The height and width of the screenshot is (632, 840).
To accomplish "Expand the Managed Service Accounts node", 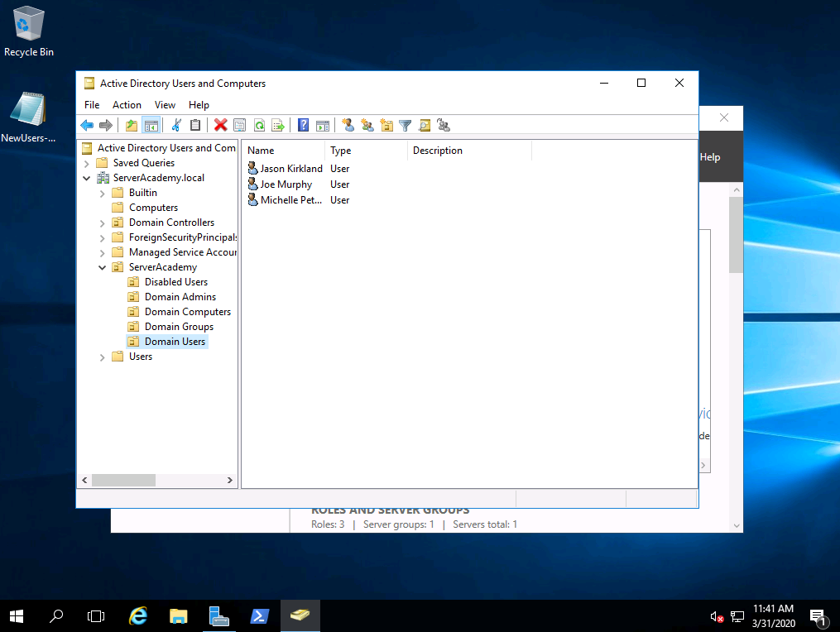I will pyautogui.click(x=103, y=253).
